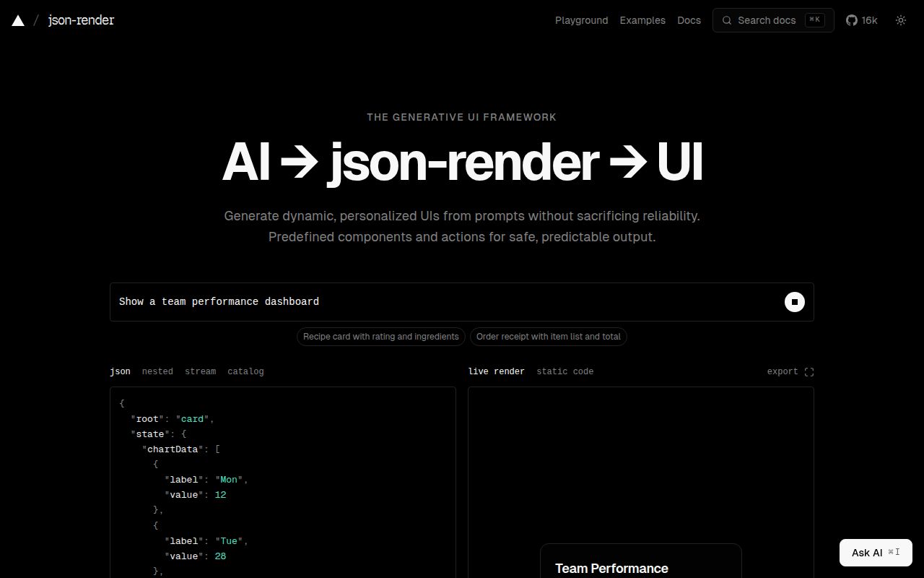Click the Search docs field
The width and height of the screenshot is (924, 578).
point(773,20)
